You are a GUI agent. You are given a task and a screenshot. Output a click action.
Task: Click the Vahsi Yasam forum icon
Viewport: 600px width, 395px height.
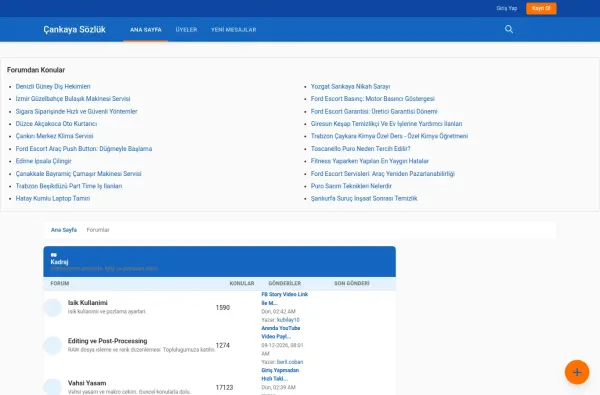tap(52, 387)
